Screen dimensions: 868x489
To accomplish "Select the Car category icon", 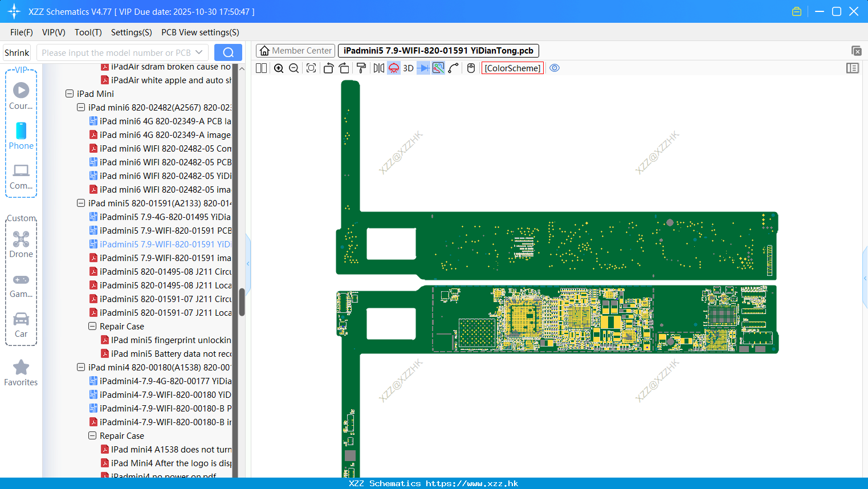I will 21,324.
